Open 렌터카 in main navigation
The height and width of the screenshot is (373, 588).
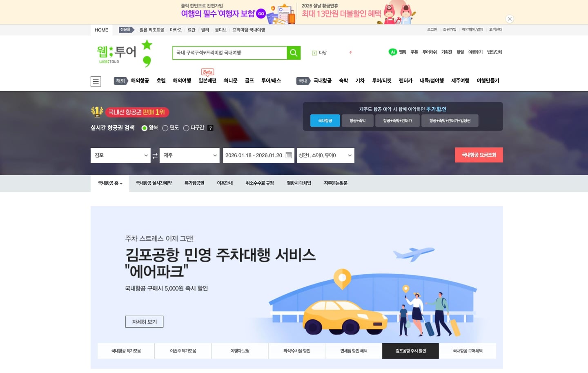(x=405, y=81)
